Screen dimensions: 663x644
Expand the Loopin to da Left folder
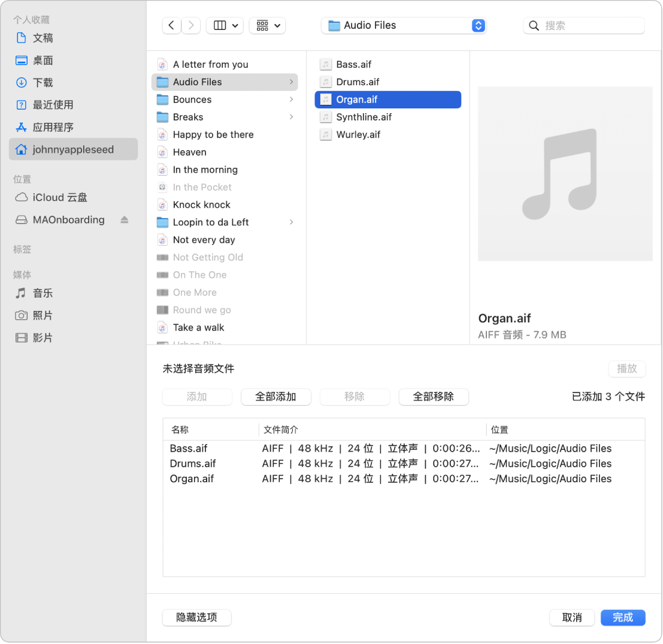tap(292, 222)
